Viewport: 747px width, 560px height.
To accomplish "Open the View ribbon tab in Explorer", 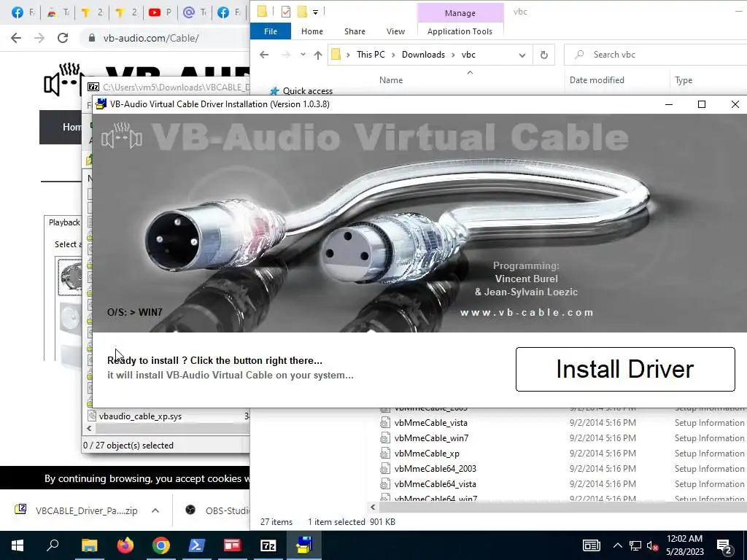I will pyautogui.click(x=395, y=31).
